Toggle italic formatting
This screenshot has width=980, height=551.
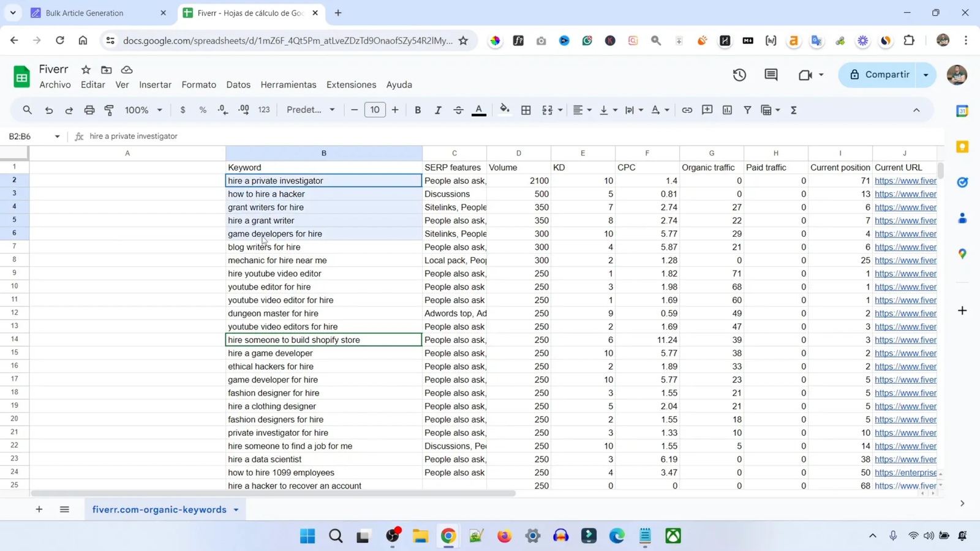[x=438, y=110]
